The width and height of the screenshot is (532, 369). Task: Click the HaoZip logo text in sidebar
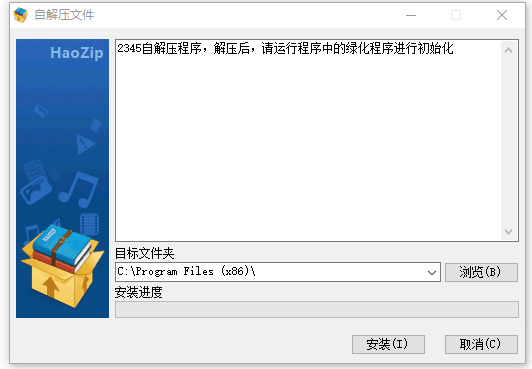[x=77, y=53]
